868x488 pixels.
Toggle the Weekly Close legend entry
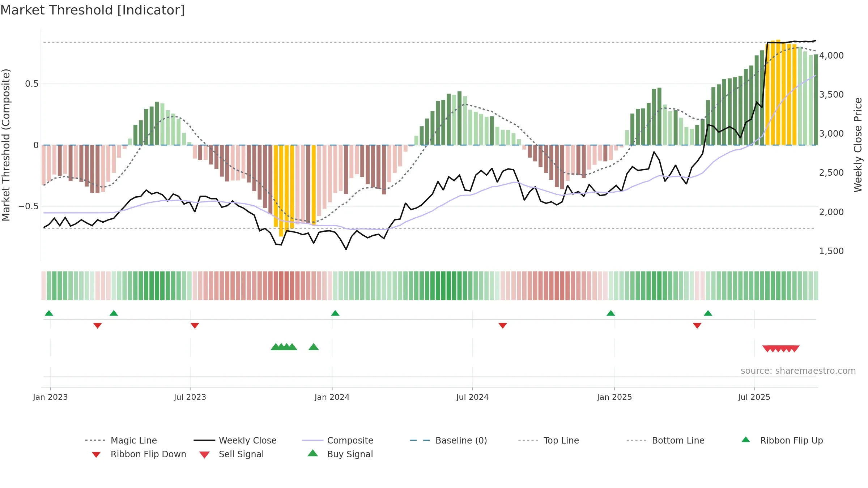point(235,440)
